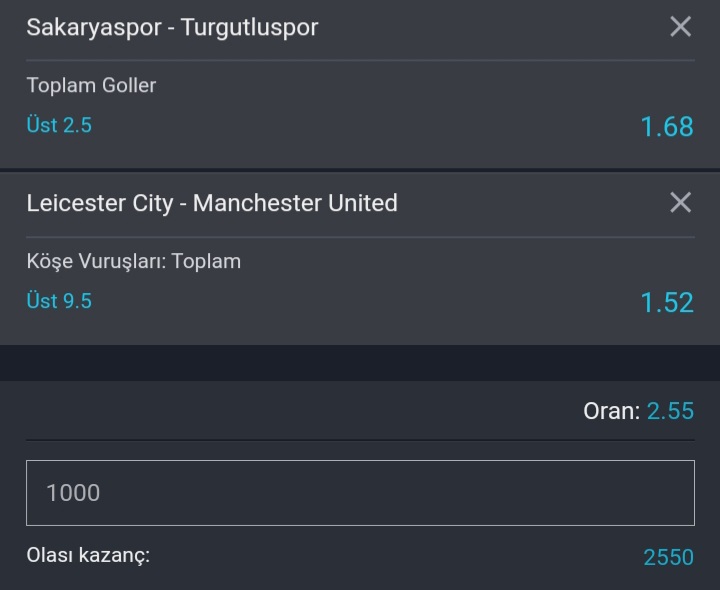Open the Manchester United team name
Viewport: 720px width, 590px height.
pos(295,203)
